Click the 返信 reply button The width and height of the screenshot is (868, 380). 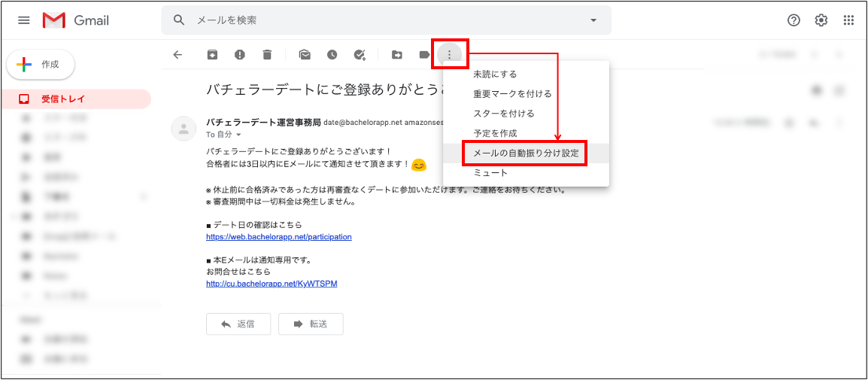238,324
